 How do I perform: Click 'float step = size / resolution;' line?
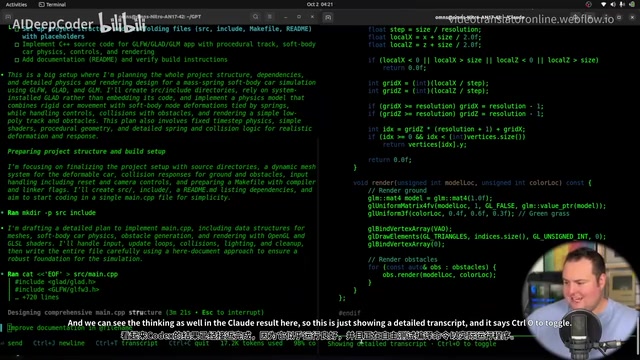click(424, 29)
